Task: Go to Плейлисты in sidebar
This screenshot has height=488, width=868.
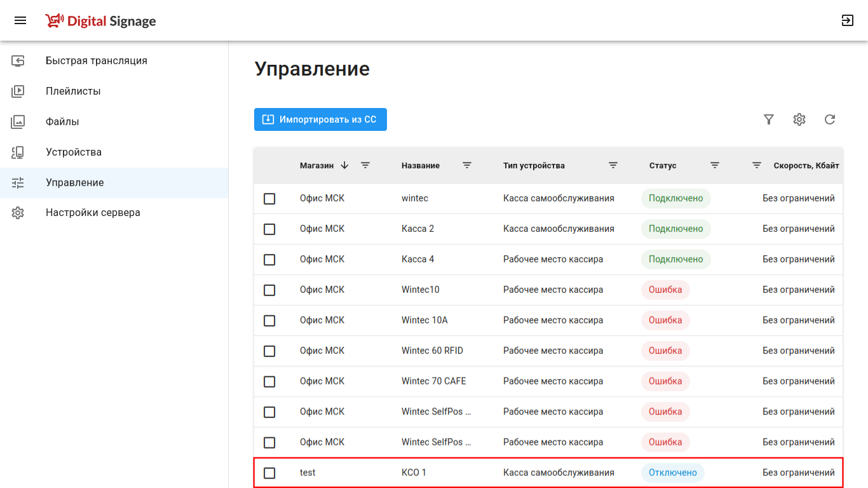Action: (73, 91)
